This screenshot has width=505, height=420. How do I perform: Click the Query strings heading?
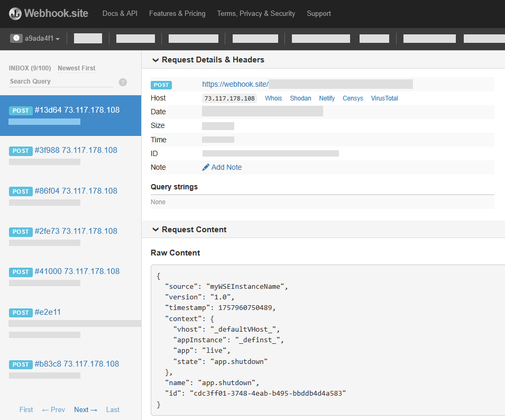click(x=174, y=187)
